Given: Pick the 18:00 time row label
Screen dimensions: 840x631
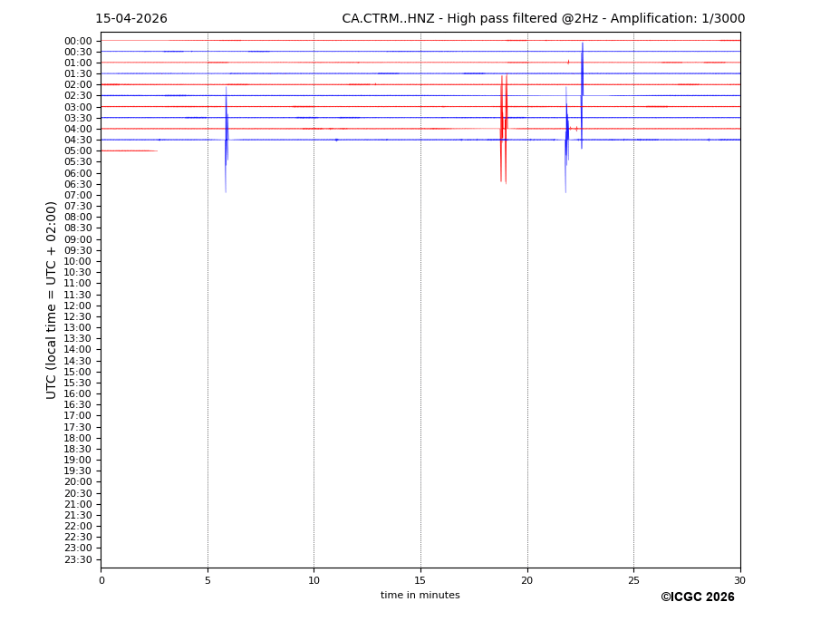Looking at the screenshot, I should pyautogui.click(x=78, y=438).
